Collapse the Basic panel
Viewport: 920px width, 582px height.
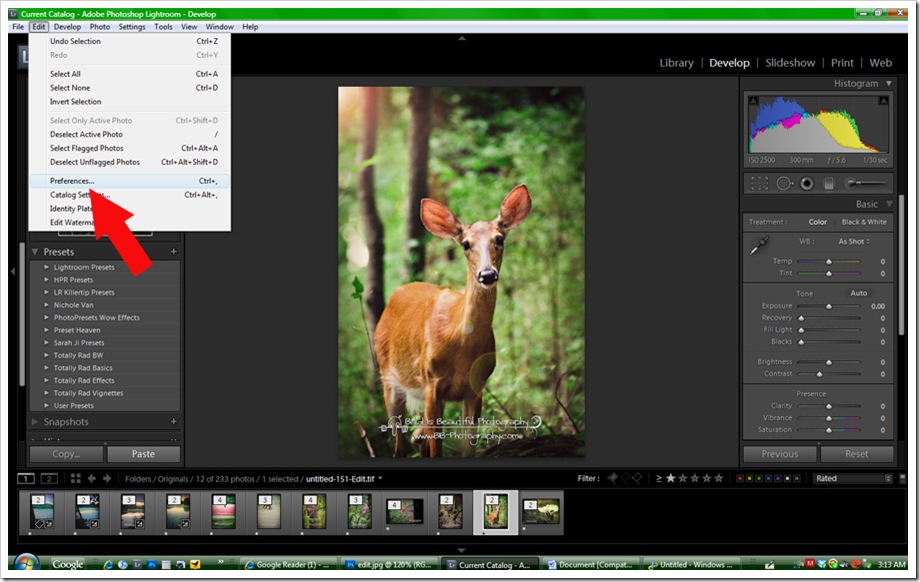click(x=889, y=204)
